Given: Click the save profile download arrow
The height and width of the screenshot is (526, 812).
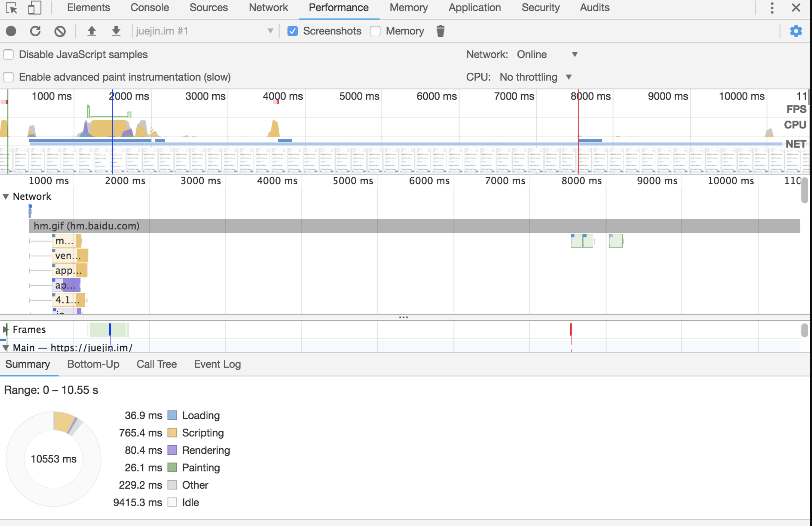Looking at the screenshot, I should click(x=116, y=31).
